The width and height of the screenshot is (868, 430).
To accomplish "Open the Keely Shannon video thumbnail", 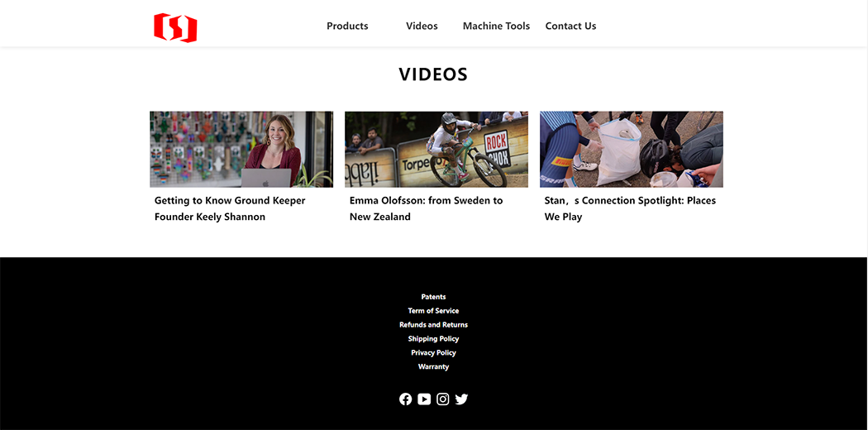I will click(x=241, y=150).
